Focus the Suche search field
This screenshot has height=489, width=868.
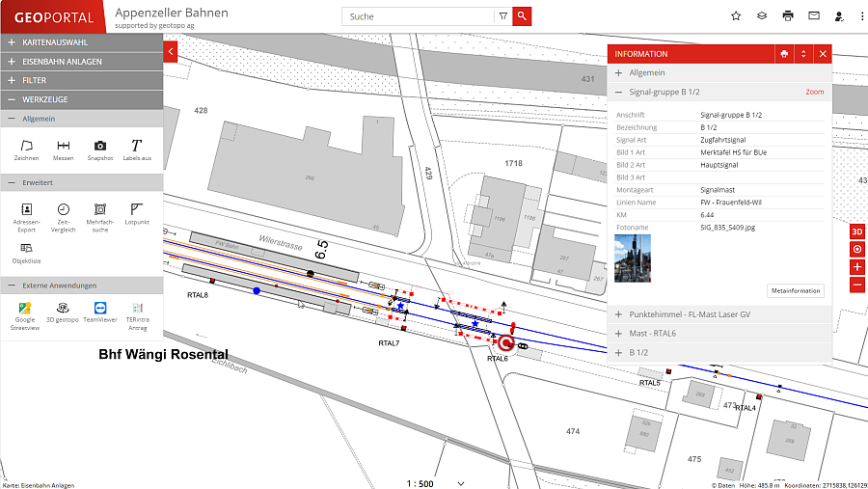[x=418, y=16]
